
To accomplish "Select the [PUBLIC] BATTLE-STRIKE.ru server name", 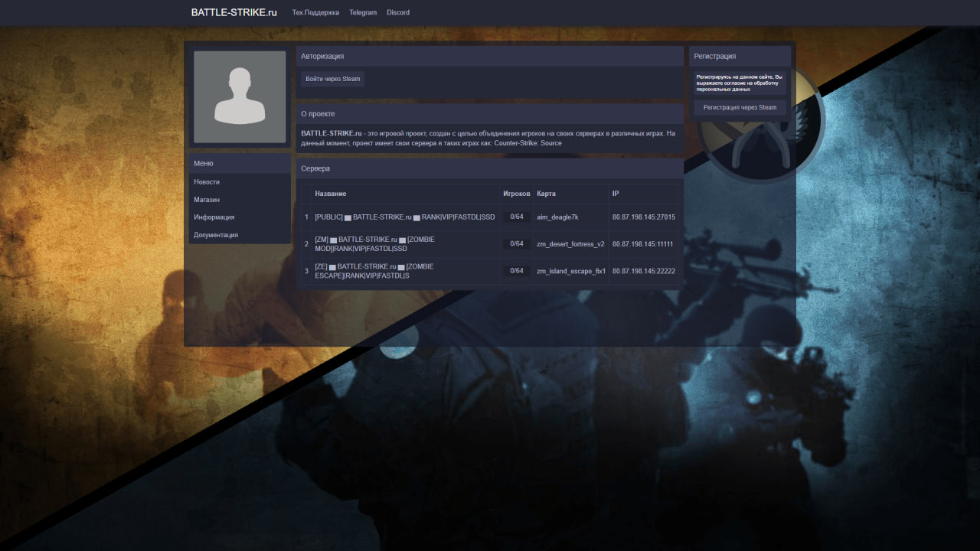I will coord(404,217).
